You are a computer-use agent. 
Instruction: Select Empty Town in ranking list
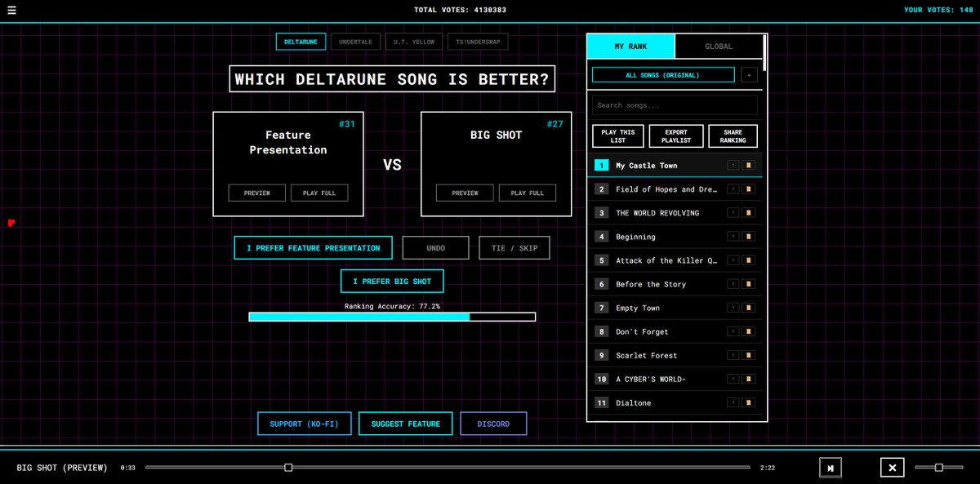tap(675, 308)
